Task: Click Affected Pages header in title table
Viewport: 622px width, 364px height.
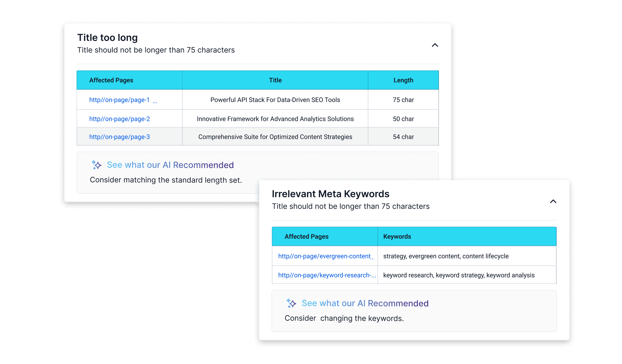Action: [111, 80]
